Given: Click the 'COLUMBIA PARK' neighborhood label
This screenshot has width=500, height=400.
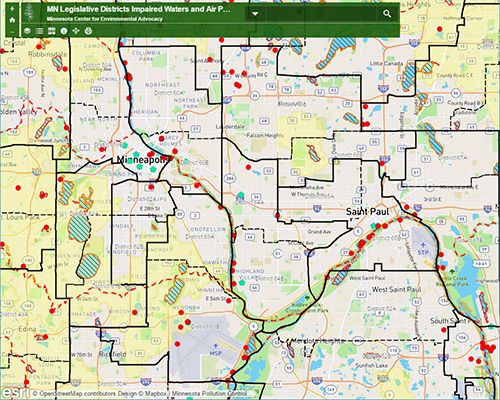Looking at the screenshot, I should click(146, 56).
